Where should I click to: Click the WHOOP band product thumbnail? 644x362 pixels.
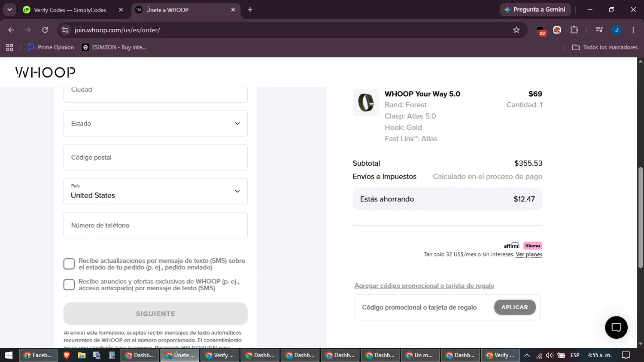[x=366, y=103]
